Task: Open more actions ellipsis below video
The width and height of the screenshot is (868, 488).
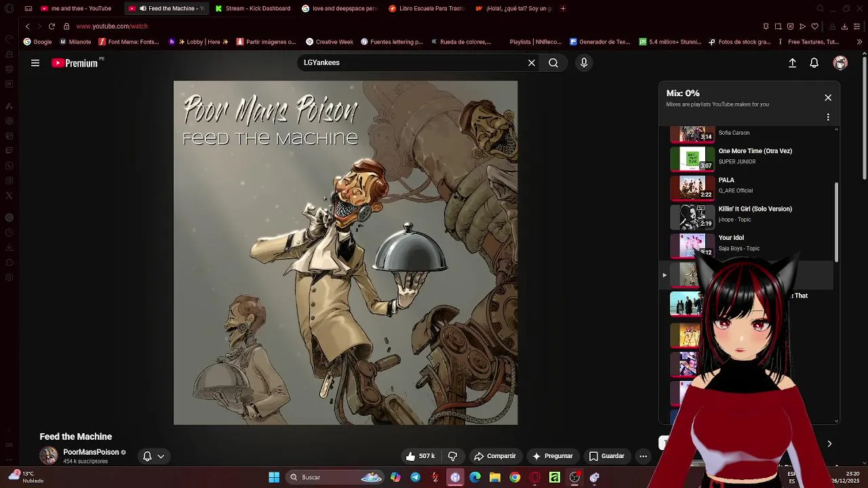Action: 643,456
